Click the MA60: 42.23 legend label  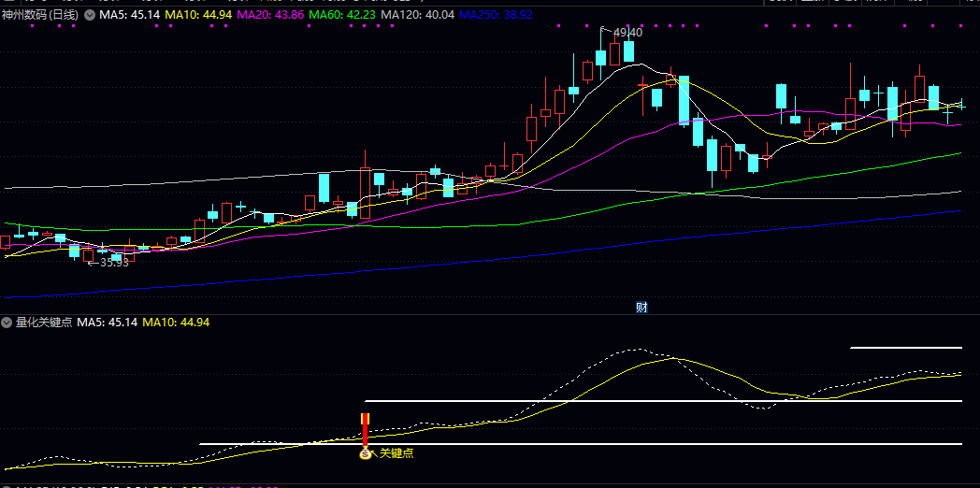pyautogui.click(x=343, y=14)
